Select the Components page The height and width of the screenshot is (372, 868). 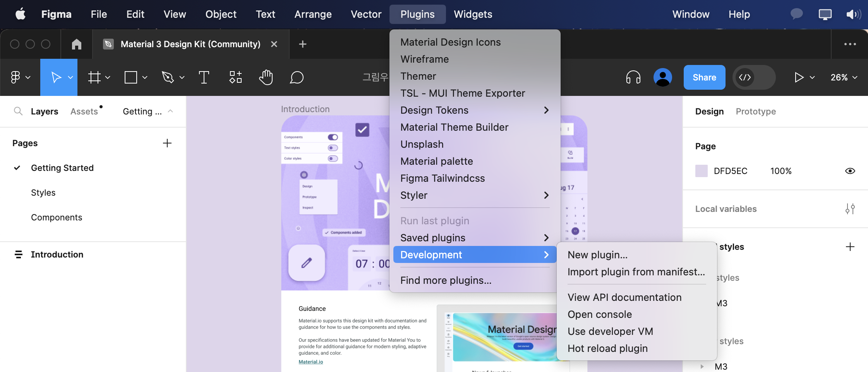click(x=57, y=217)
